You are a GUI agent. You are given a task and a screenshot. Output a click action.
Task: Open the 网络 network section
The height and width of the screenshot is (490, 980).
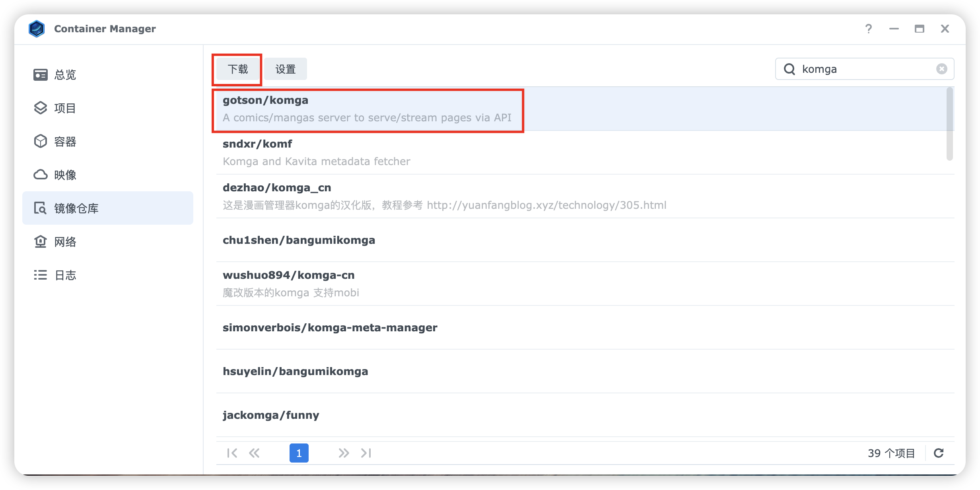click(x=65, y=242)
